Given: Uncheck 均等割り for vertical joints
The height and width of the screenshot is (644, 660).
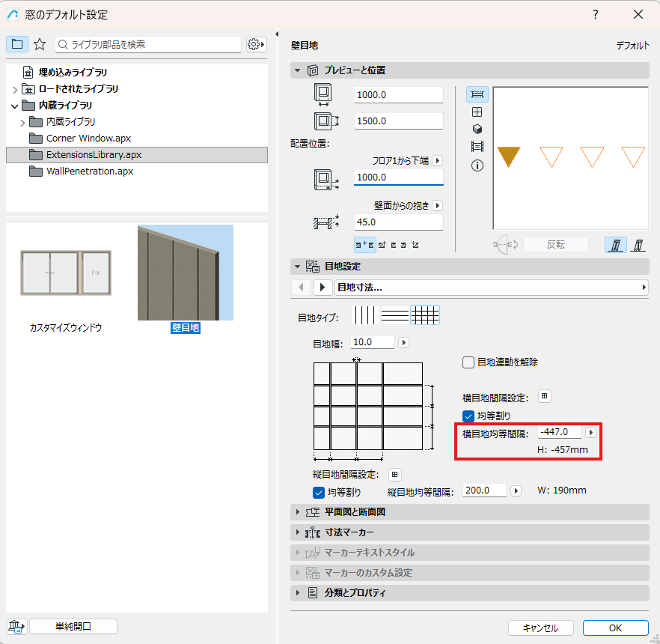Looking at the screenshot, I should (319, 493).
